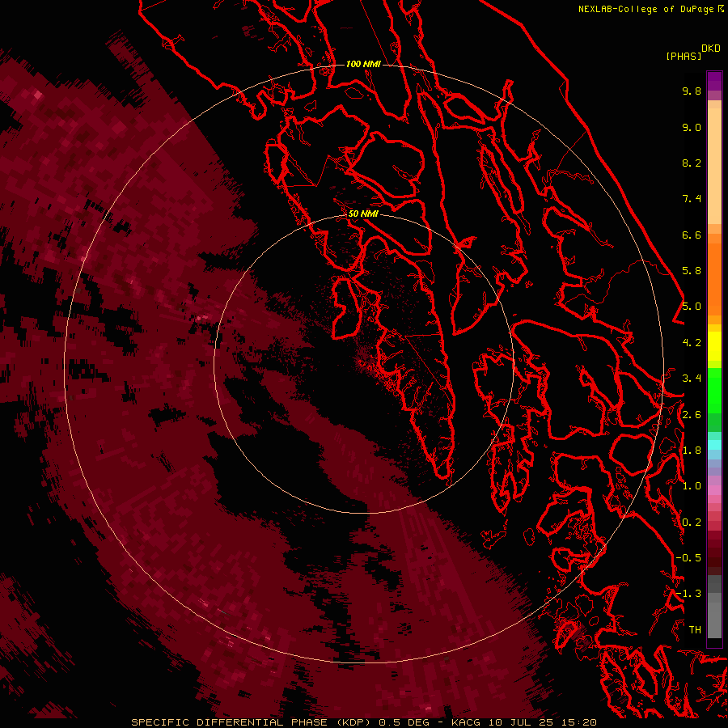Click the 10 JUL 25 date in caption
728x728 pixels.
[x=519, y=722]
